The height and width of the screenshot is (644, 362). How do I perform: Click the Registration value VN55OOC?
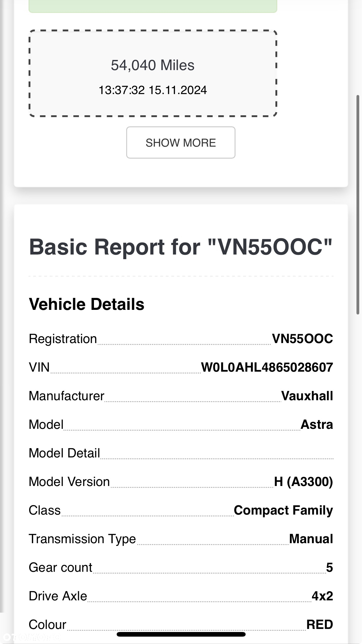pos(302,339)
